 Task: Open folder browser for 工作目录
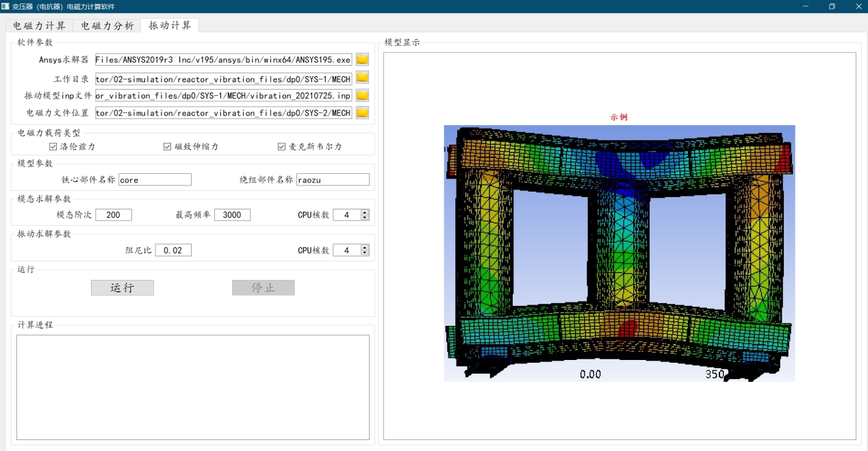362,77
